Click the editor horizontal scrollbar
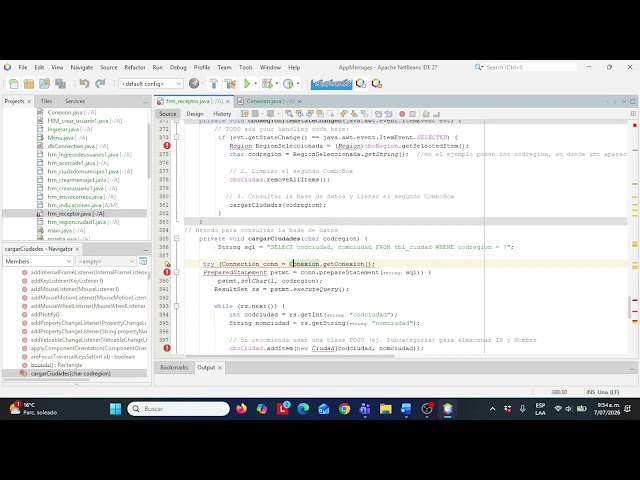The height and width of the screenshot is (480, 640). (x=290, y=356)
